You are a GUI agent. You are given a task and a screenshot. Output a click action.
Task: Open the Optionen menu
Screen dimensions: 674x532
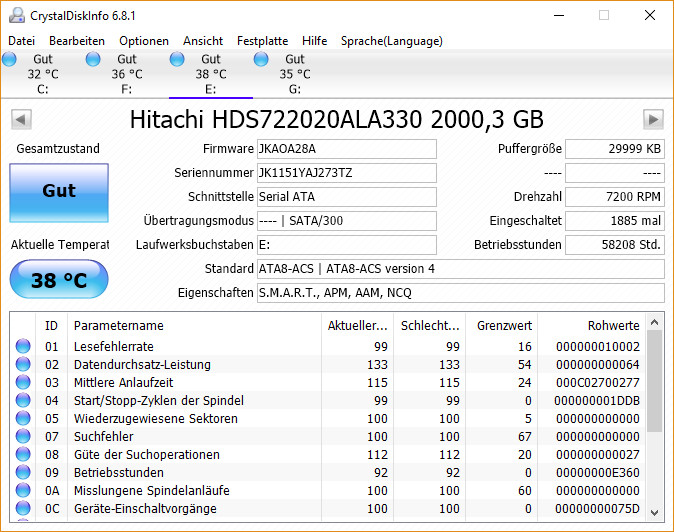coord(144,41)
